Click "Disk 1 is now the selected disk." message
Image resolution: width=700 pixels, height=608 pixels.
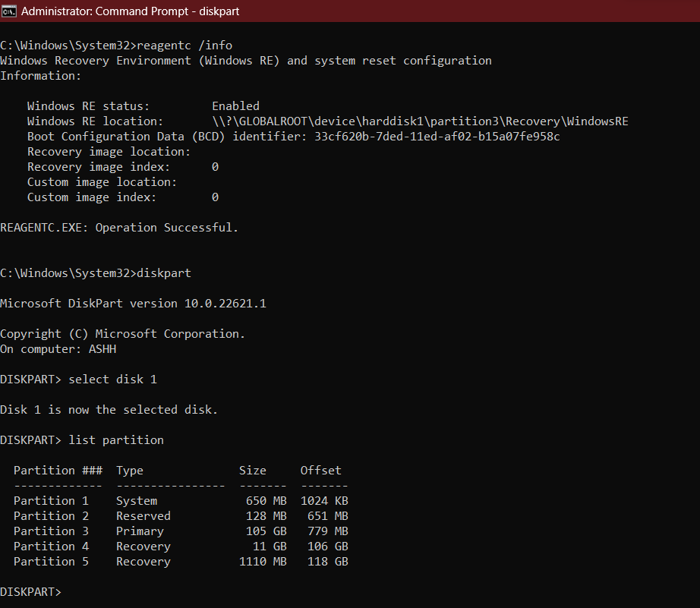[x=109, y=410]
